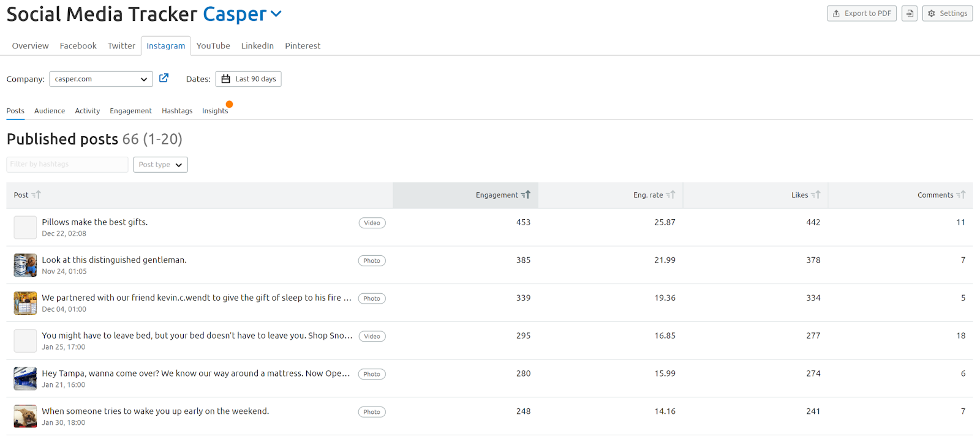Viewport: 980px width, 442px height.
Task: Click Export to PDF button
Action: pos(861,13)
